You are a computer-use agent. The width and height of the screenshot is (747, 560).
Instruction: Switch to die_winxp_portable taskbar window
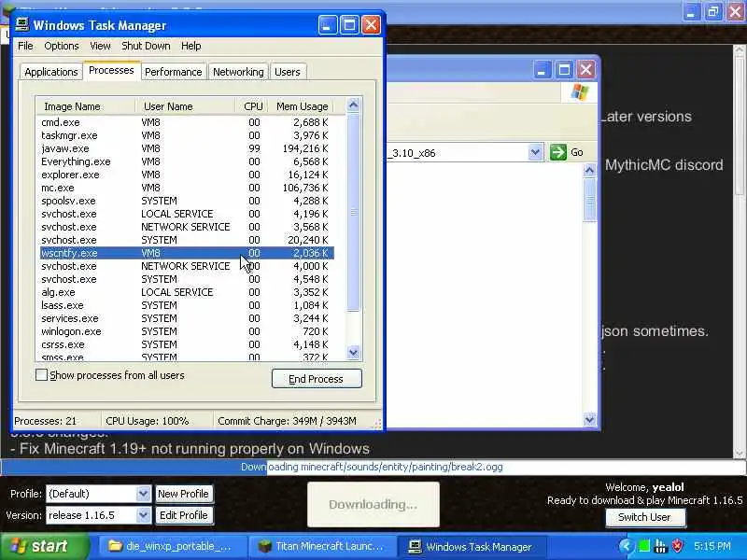(171, 546)
